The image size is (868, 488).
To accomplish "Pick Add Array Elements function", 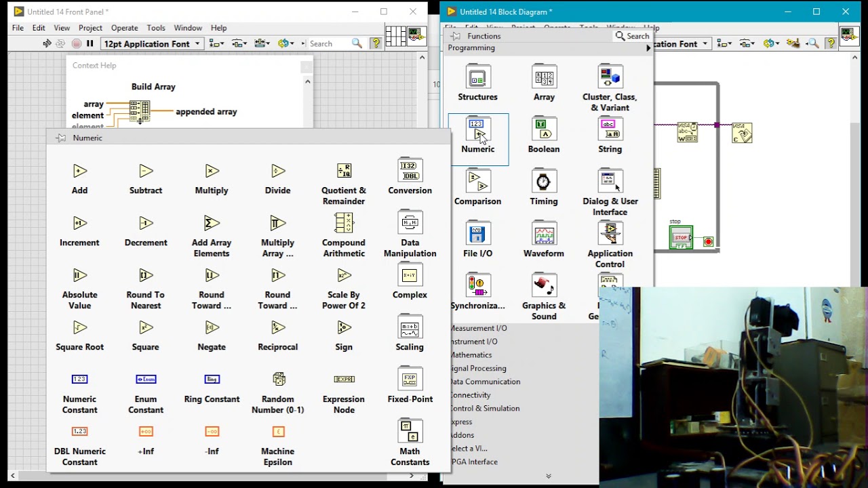I will tap(212, 223).
